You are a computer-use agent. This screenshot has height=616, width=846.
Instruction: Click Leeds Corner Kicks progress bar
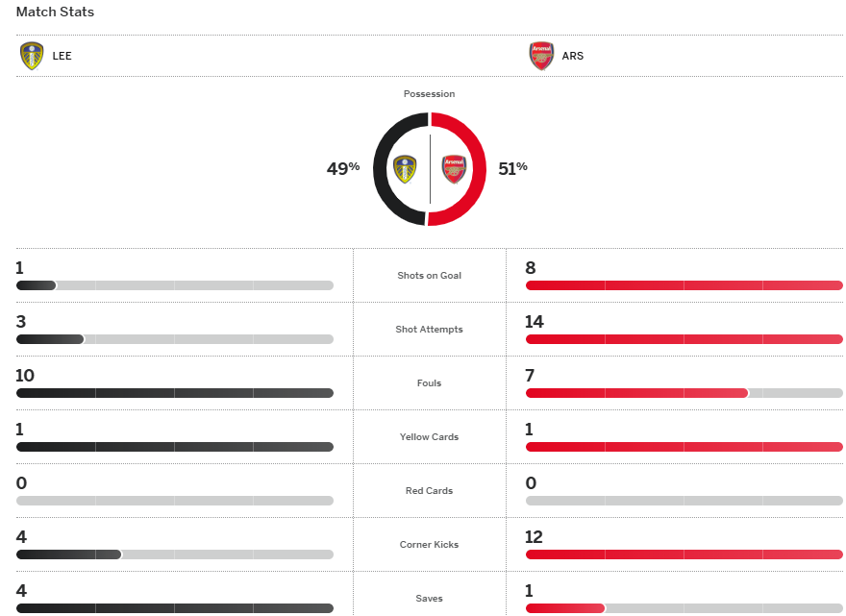[173, 554]
